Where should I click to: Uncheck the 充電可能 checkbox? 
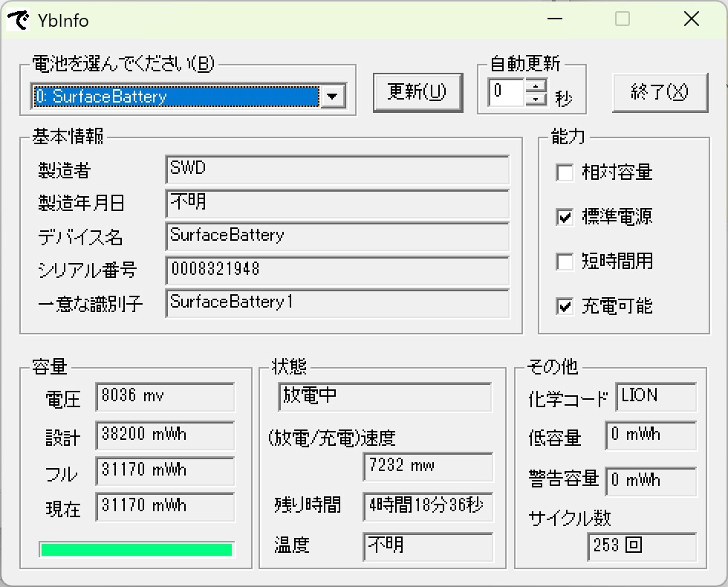pos(564,306)
